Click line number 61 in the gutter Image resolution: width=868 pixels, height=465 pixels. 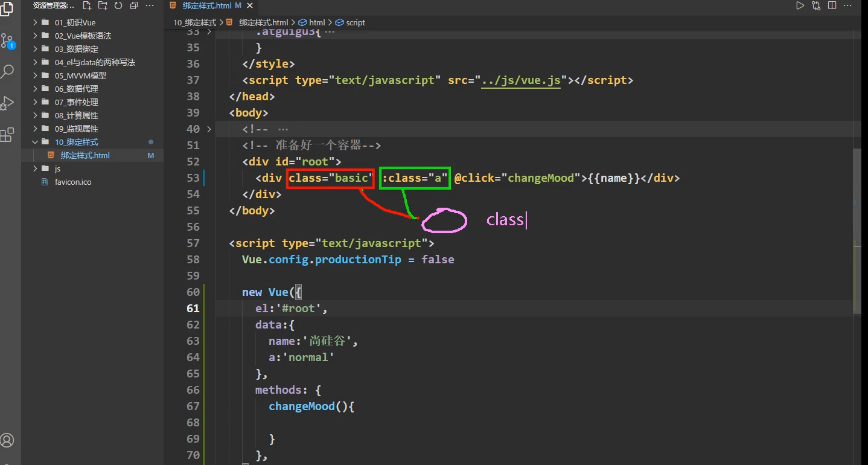[193, 308]
